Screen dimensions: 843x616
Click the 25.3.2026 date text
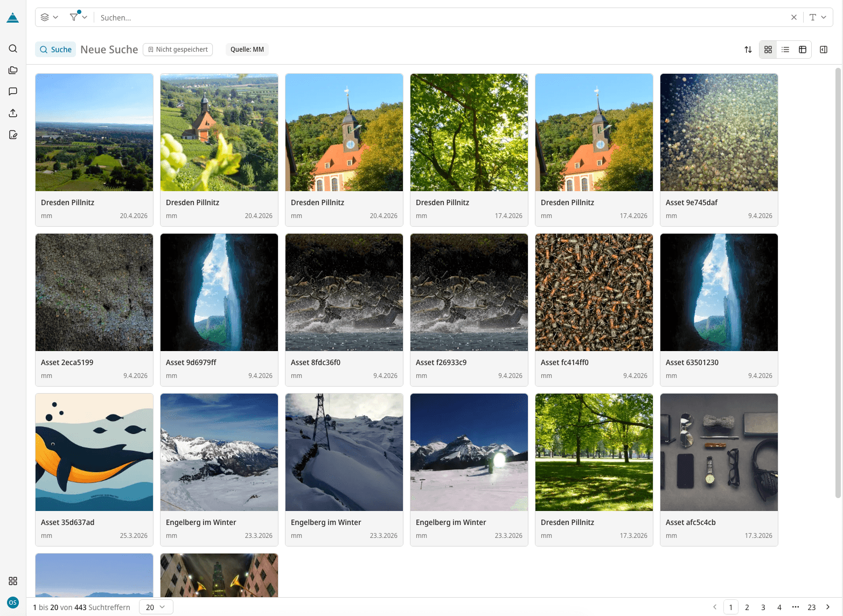coord(134,536)
